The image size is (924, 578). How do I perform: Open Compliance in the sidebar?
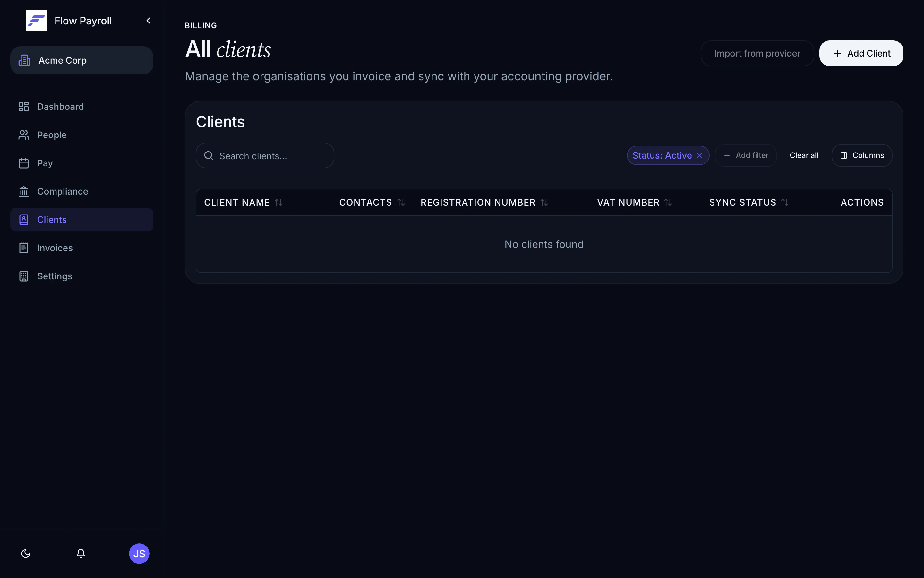pos(82,191)
